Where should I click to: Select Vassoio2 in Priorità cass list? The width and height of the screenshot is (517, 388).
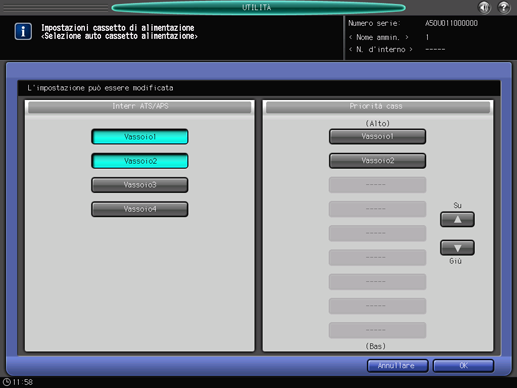tap(377, 161)
